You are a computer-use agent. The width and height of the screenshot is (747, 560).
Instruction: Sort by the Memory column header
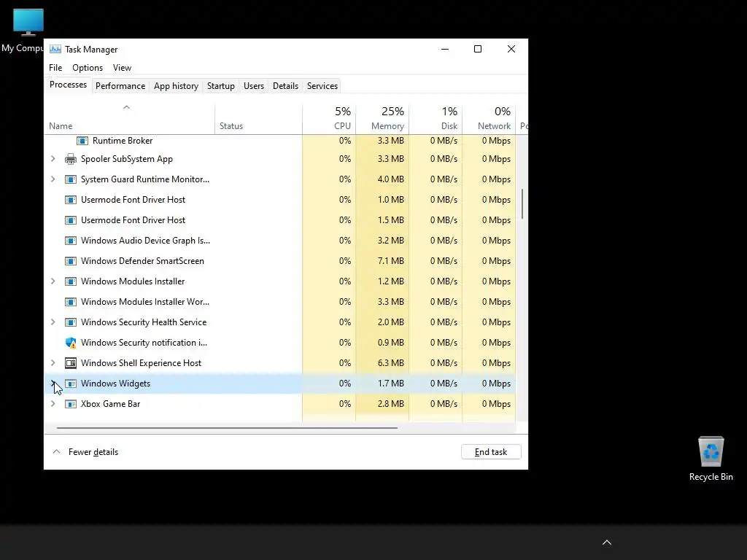point(382,118)
